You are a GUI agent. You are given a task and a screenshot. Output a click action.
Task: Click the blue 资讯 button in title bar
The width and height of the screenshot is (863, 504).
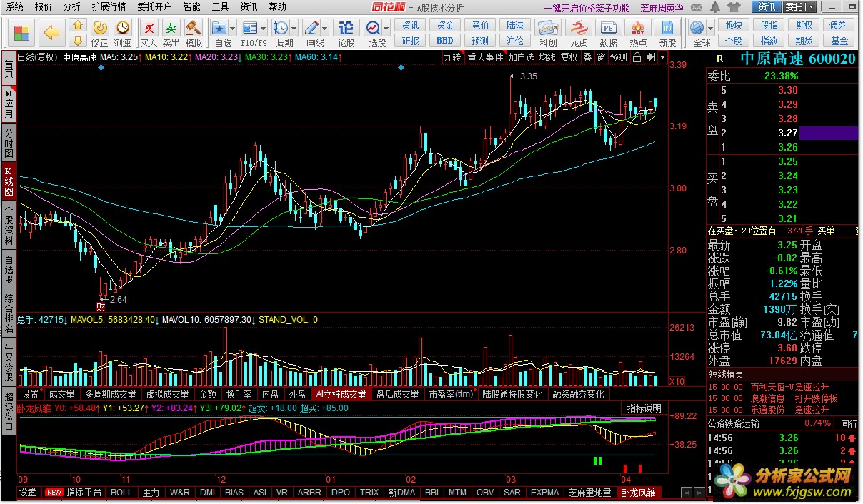click(x=767, y=6)
